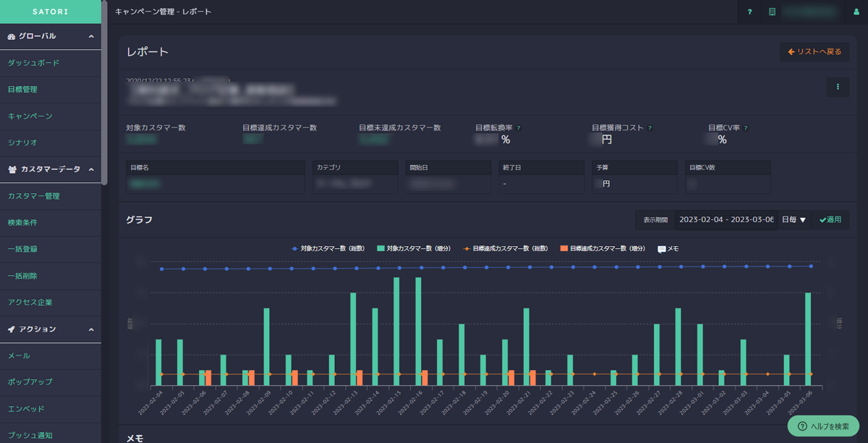Open ダッシュボード in the sidebar
This screenshot has width=868, height=443.
(x=33, y=63)
